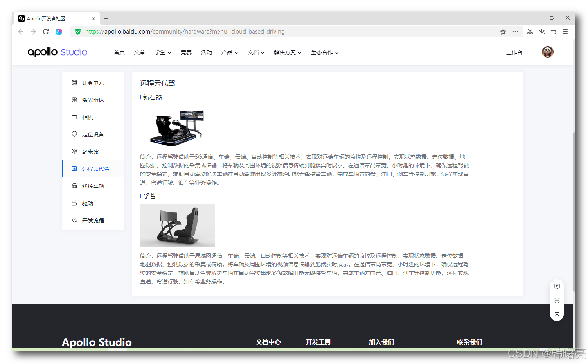588x364 pixels.
Task: Open the 首页 nav item
Action: pos(119,52)
